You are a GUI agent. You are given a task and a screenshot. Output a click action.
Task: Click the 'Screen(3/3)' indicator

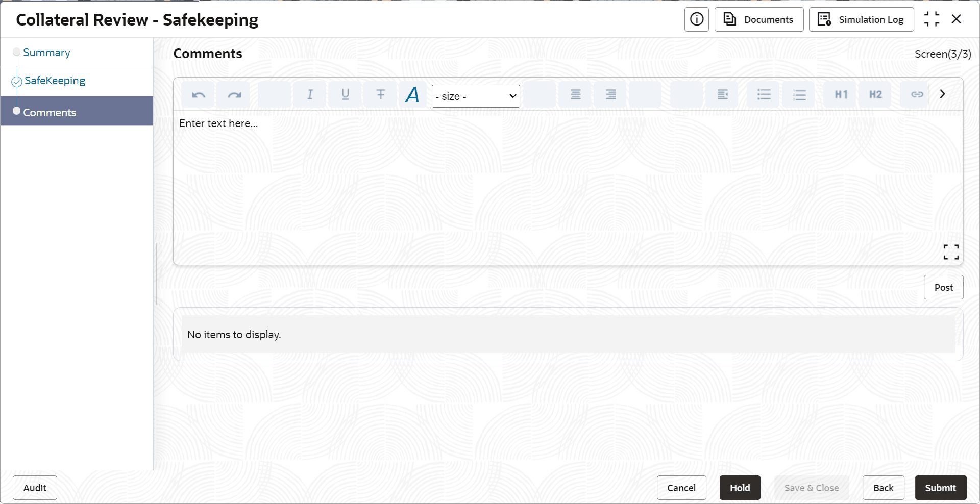click(x=943, y=54)
